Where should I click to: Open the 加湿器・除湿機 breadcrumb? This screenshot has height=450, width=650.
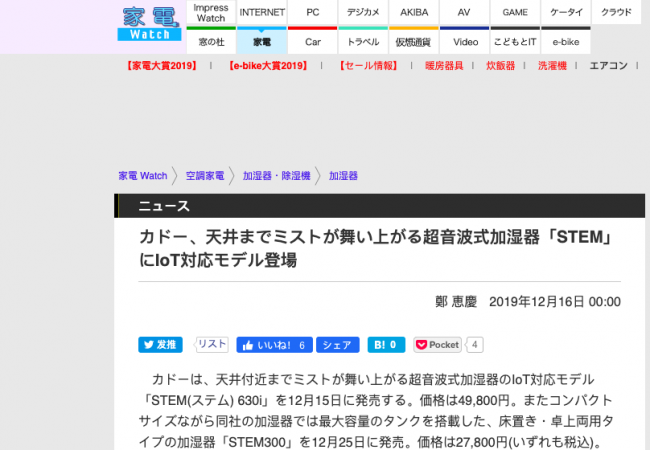(276, 176)
